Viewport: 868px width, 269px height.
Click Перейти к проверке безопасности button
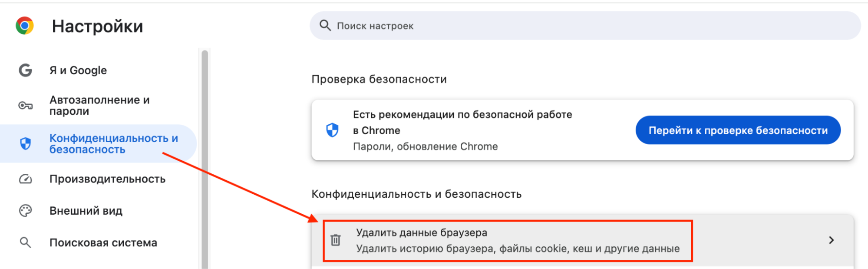click(738, 130)
